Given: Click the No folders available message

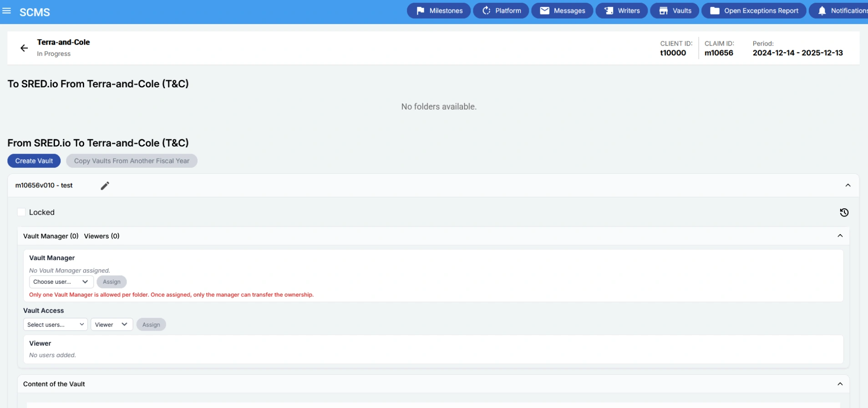Looking at the screenshot, I should pos(439,106).
